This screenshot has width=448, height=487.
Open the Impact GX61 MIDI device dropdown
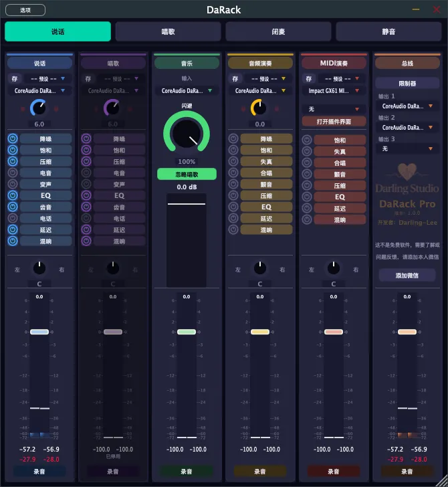point(334,91)
